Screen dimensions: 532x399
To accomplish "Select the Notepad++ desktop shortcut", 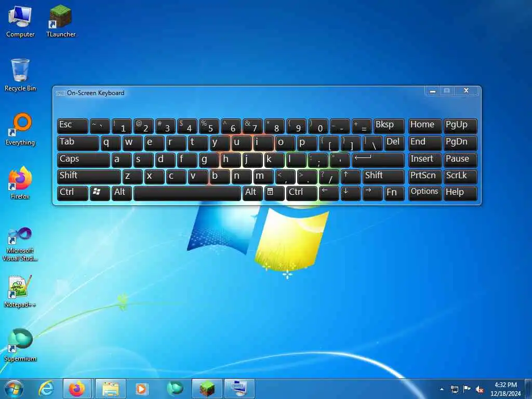I will point(20,291).
